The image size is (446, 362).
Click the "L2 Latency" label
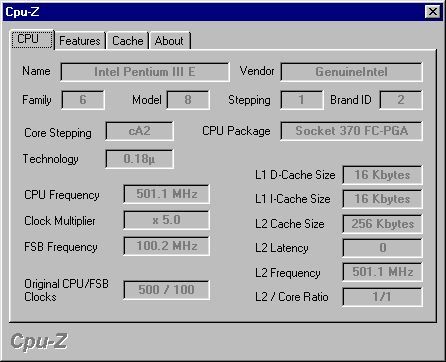(x=282, y=248)
